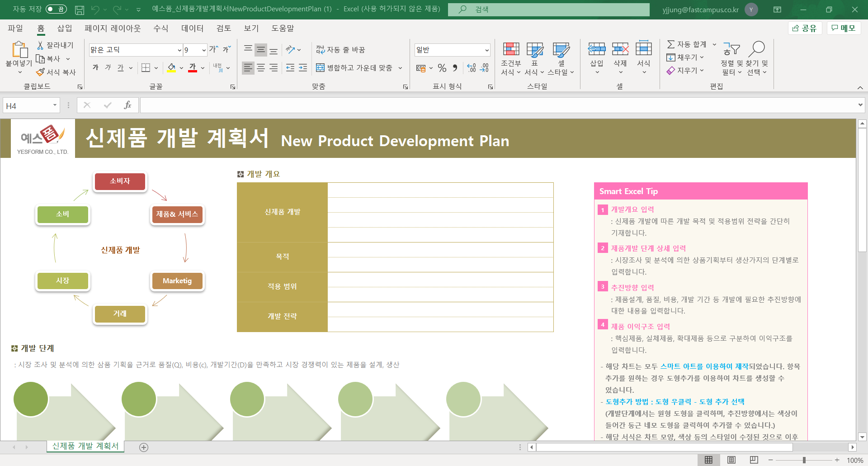Toggle center horizontal alignment

pos(261,68)
